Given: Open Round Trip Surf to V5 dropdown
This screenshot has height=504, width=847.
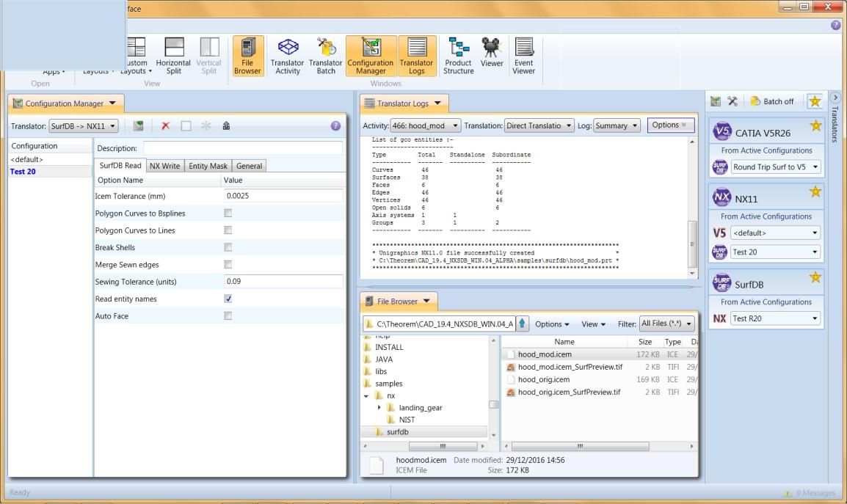Looking at the screenshot, I should coord(776,167).
